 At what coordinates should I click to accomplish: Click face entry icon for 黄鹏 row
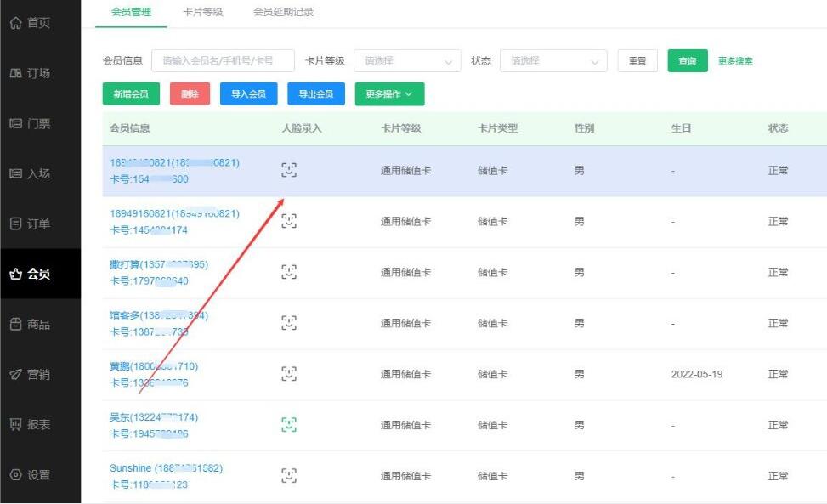pos(289,374)
